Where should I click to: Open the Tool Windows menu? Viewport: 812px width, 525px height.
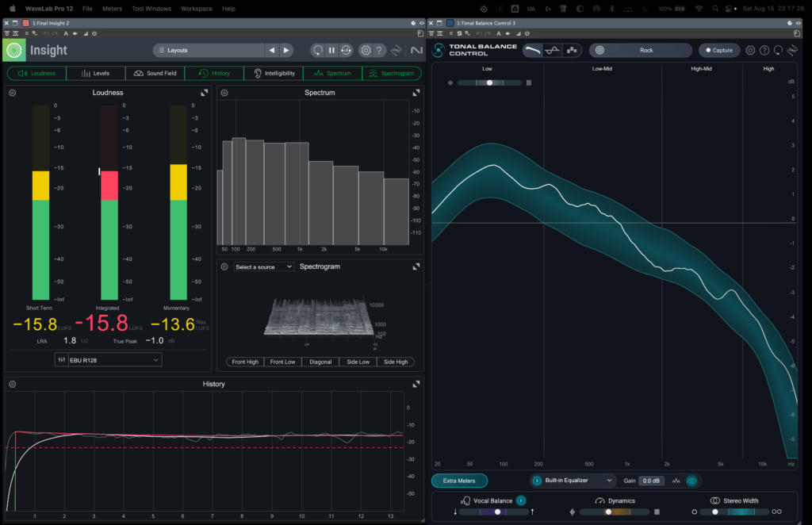[x=151, y=9]
